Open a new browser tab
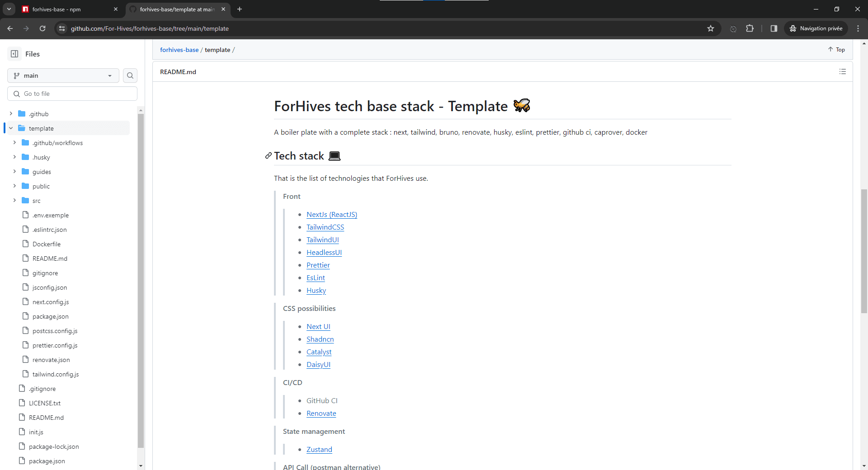 point(240,9)
